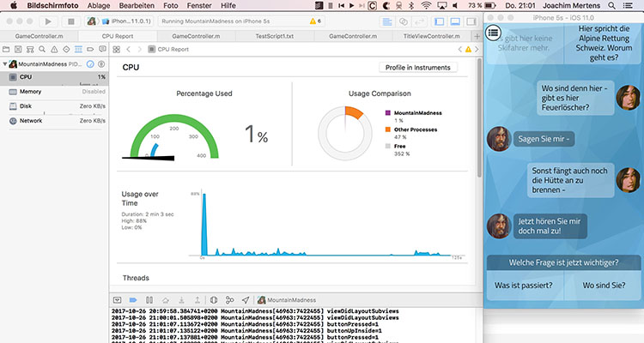Select the Network gauge row
The image size is (644, 343).
tap(54, 121)
